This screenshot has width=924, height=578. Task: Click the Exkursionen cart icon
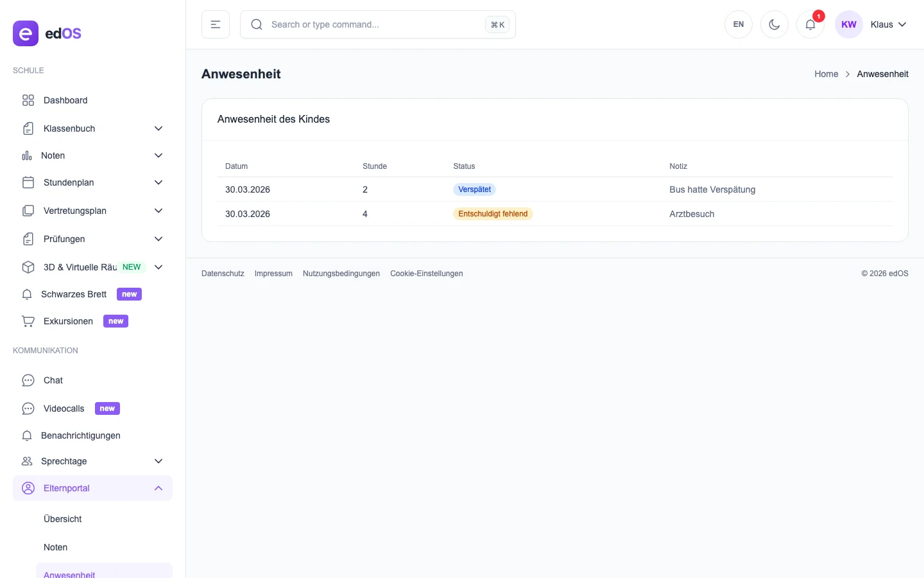click(28, 321)
